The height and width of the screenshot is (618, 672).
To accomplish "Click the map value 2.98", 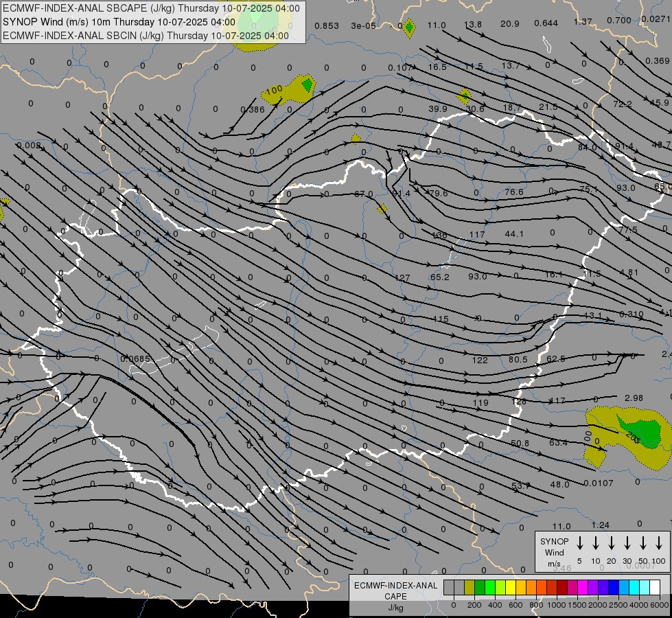I will point(634,398).
